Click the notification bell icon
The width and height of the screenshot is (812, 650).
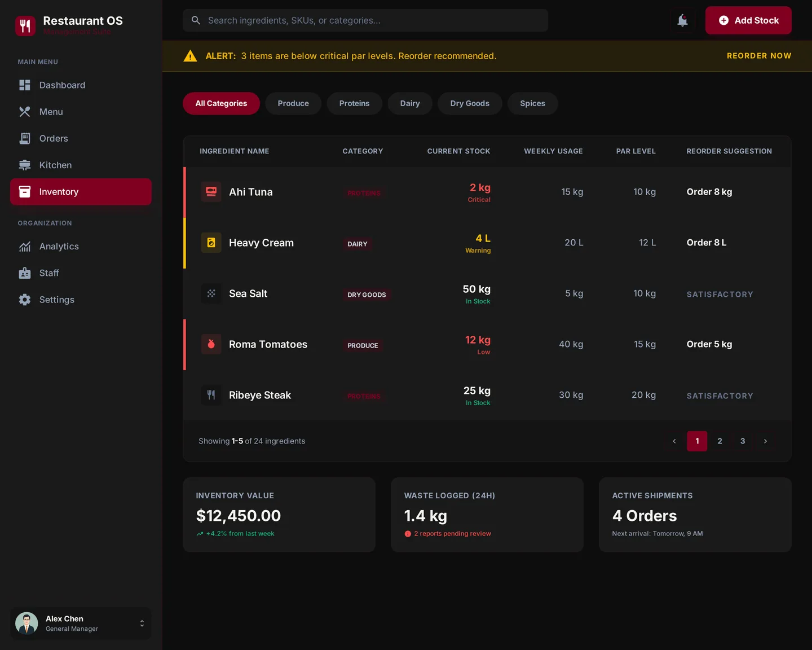[x=682, y=20]
